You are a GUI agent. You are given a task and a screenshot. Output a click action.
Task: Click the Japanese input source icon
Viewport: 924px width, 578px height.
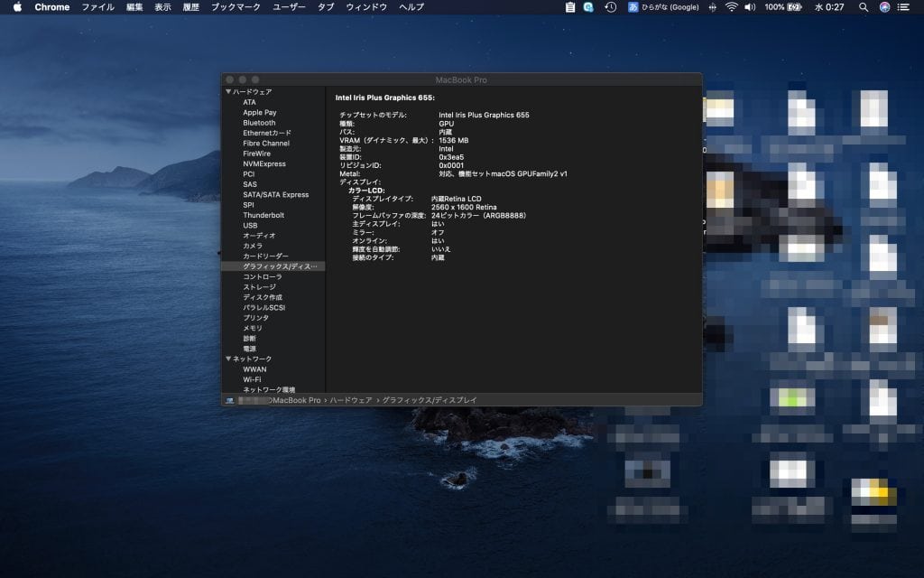tap(633, 7)
